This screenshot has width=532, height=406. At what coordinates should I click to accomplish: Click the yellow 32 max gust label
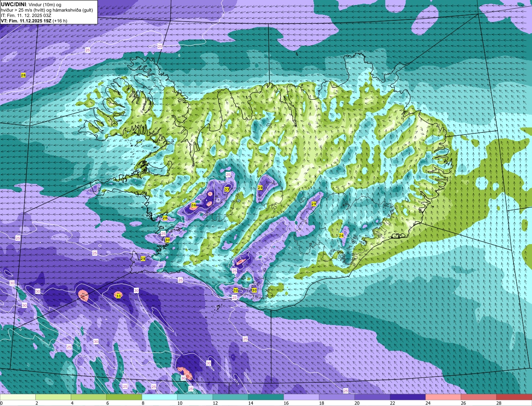pos(236,290)
